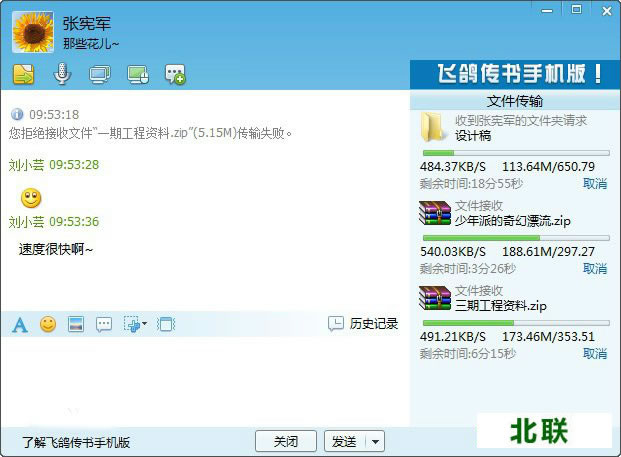
Task: Open the emoji smiley picker
Action: tap(48, 324)
